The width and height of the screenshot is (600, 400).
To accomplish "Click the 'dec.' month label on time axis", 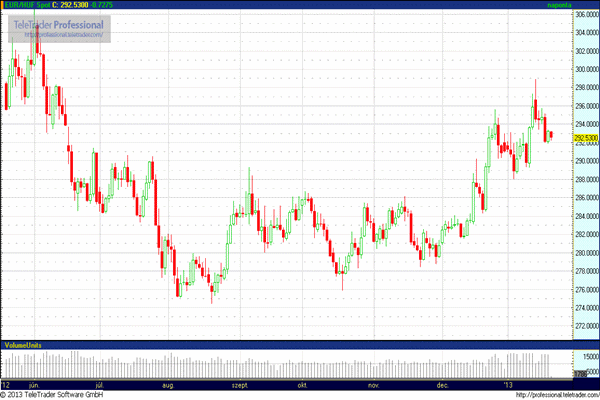I will (x=441, y=384).
